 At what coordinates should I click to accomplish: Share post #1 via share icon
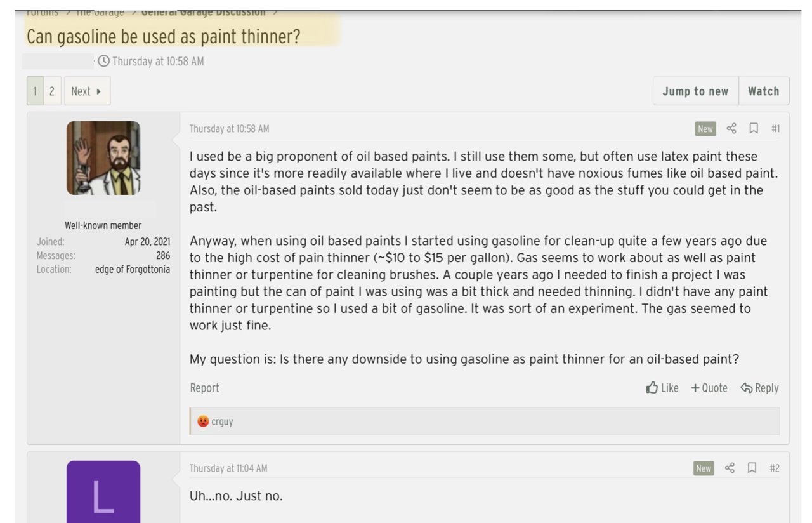pos(731,129)
